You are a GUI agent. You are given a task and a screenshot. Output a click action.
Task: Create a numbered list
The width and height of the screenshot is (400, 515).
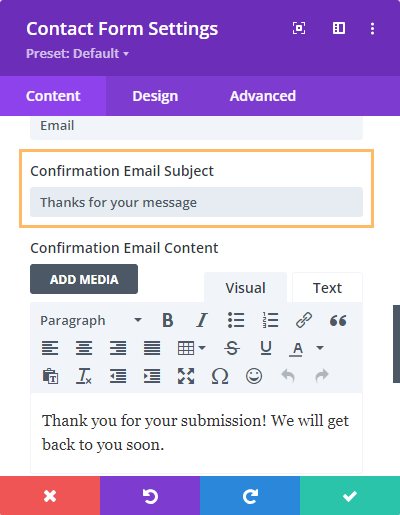click(x=270, y=320)
